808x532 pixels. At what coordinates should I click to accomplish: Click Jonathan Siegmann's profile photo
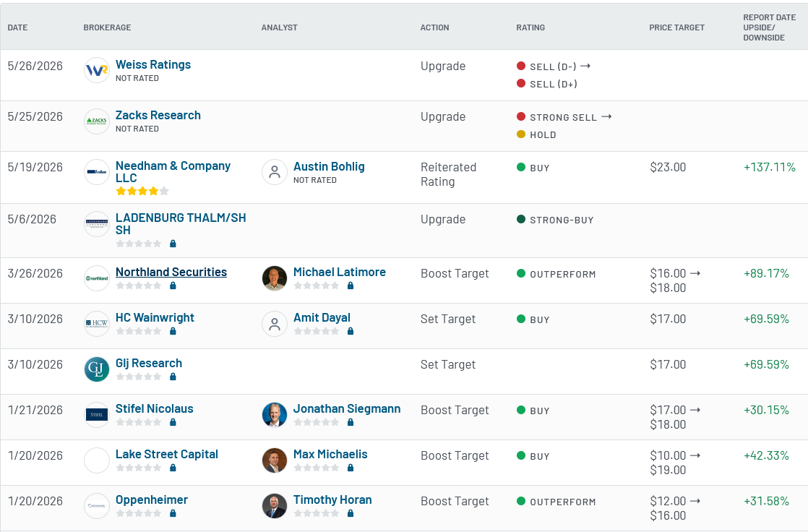[x=275, y=414]
